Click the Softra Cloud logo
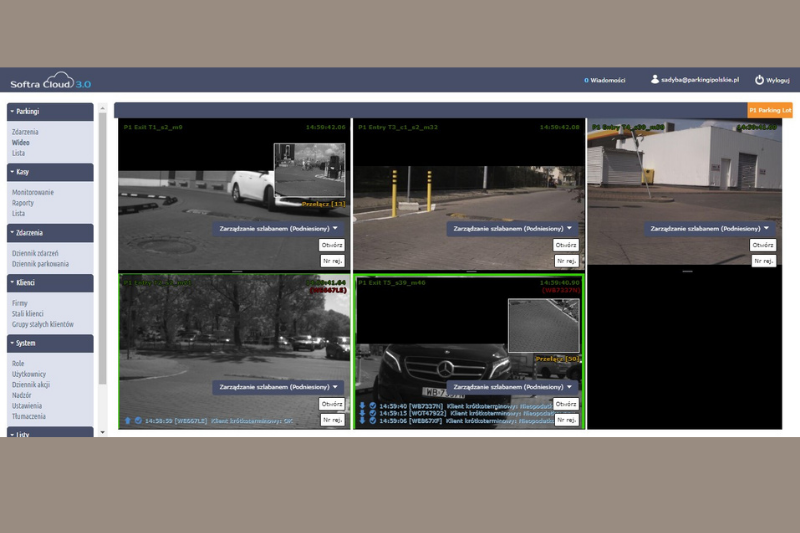The width and height of the screenshot is (800, 533). [x=50, y=81]
